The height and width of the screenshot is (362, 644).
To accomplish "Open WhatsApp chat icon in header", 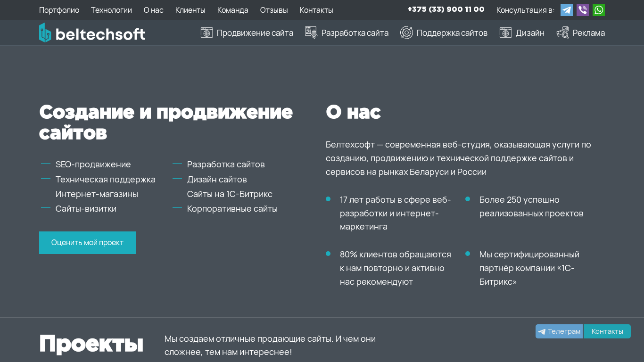I will click(x=598, y=10).
